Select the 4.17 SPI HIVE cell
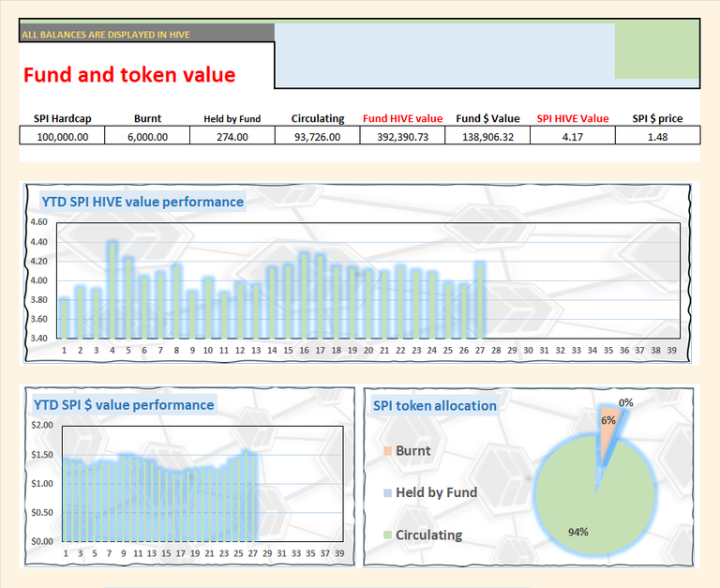The height and width of the screenshot is (588, 720). tap(573, 137)
